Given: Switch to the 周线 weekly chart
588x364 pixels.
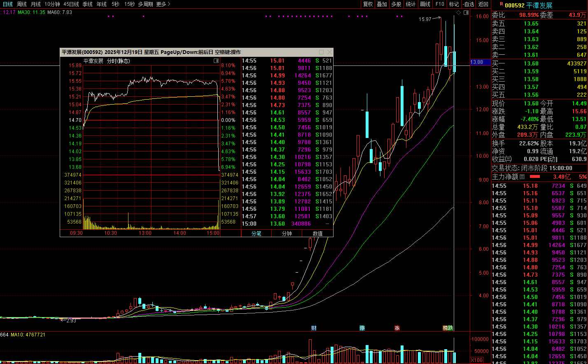Looking at the screenshot, I should point(22,4).
